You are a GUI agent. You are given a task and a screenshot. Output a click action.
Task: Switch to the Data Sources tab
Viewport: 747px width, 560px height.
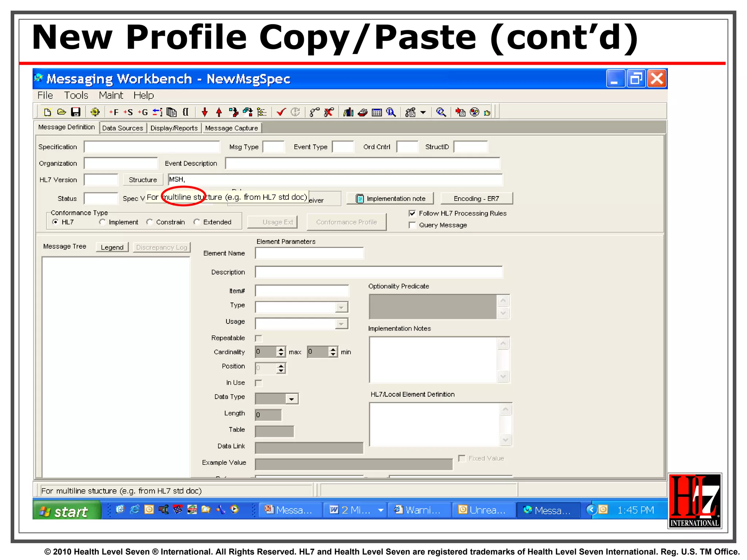pyautogui.click(x=123, y=128)
